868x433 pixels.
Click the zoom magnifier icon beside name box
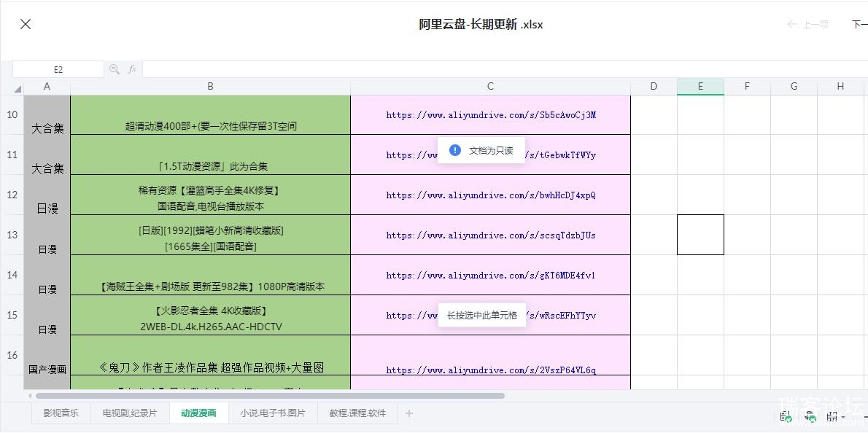pos(115,69)
